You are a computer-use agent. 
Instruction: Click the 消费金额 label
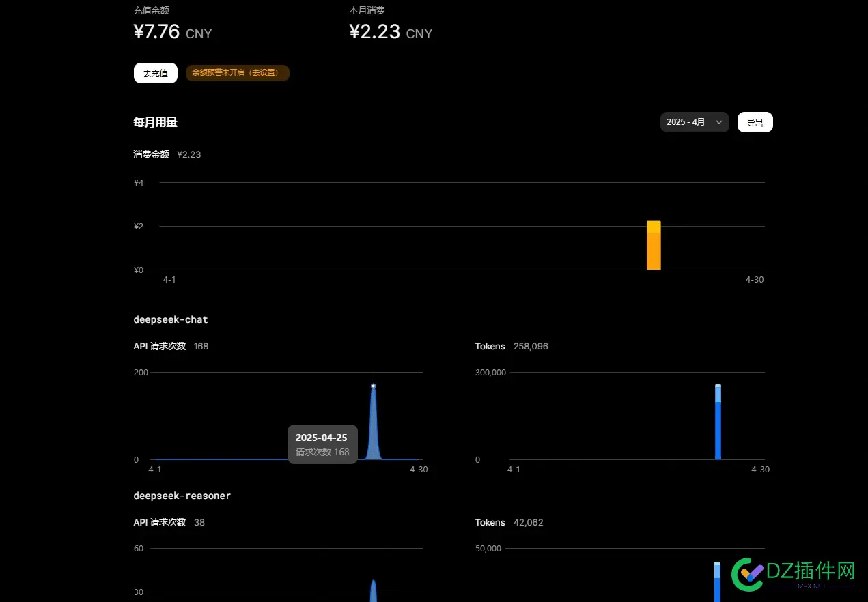click(x=151, y=154)
